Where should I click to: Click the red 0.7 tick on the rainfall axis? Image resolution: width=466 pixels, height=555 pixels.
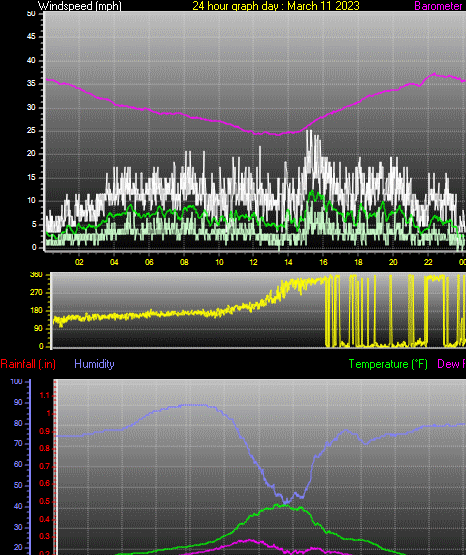(45, 466)
